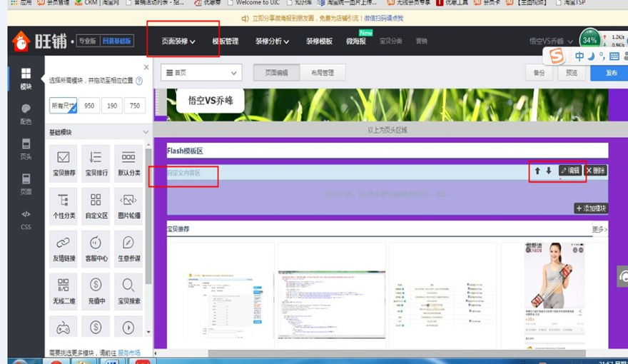Select the 无线二维 QR code module

pyautogui.click(x=64, y=291)
